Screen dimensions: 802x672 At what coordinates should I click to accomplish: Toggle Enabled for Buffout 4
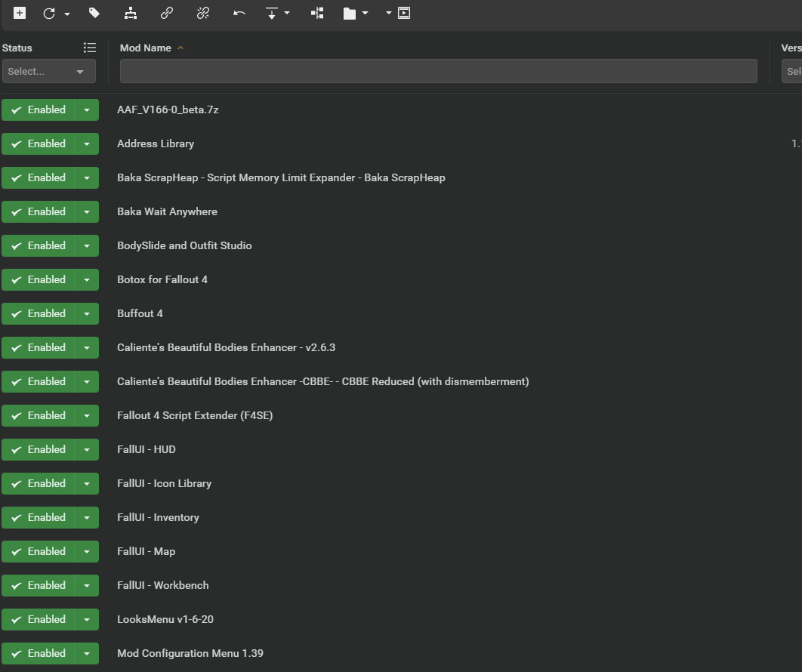[x=39, y=313]
